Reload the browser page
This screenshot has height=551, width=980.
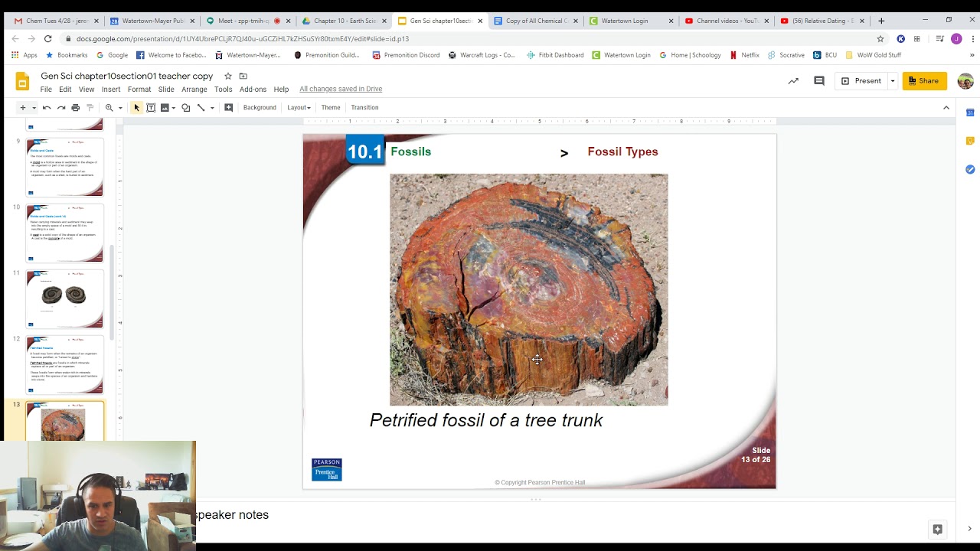pyautogui.click(x=47, y=38)
